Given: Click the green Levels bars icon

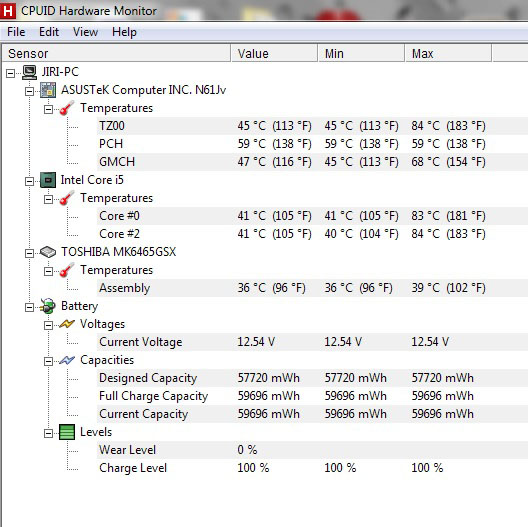Looking at the screenshot, I should (x=67, y=432).
